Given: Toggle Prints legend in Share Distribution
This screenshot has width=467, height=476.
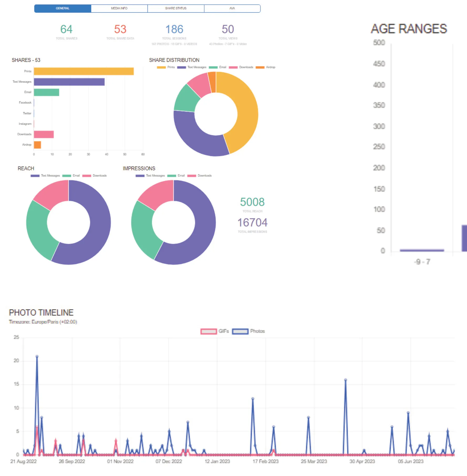Looking at the screenshot, I should coord(166,67).
